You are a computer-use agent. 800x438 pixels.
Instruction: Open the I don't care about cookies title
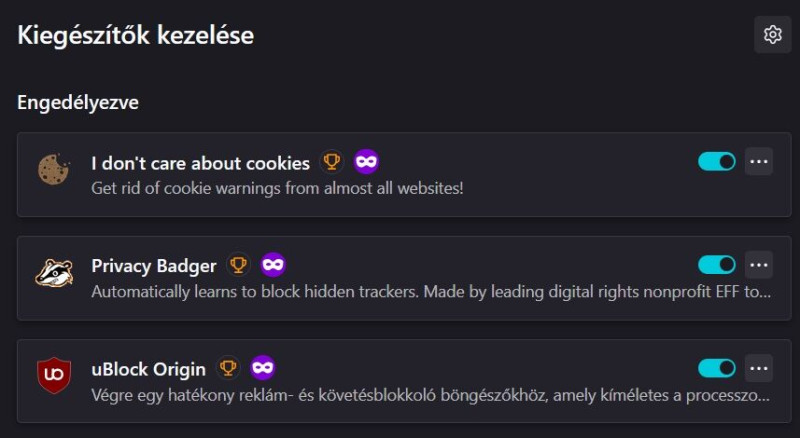pos(200,163)
